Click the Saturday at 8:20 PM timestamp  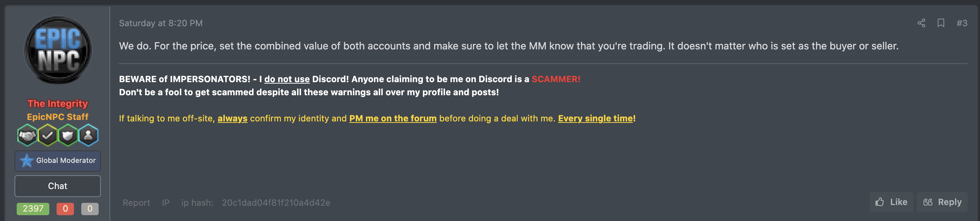[161, 23]
